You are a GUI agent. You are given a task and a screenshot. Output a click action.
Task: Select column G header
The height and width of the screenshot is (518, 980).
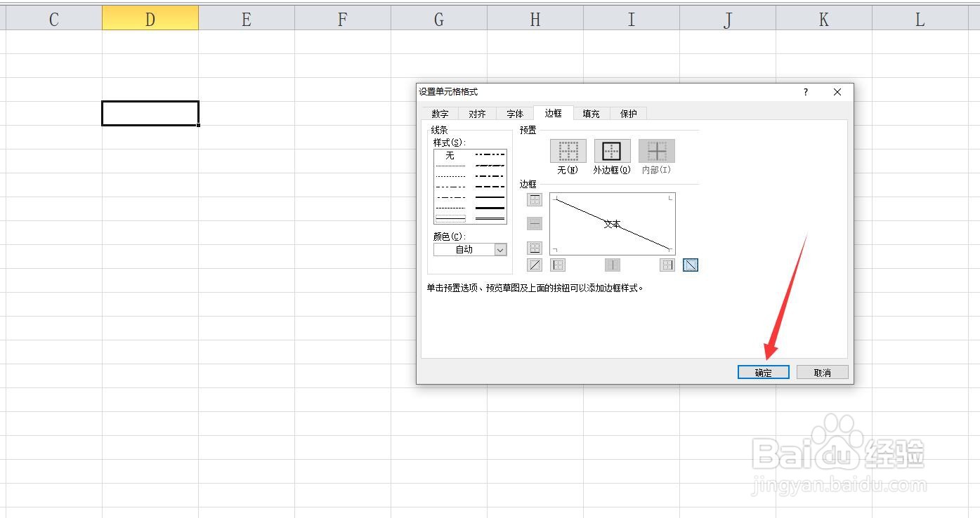(439, 19)
